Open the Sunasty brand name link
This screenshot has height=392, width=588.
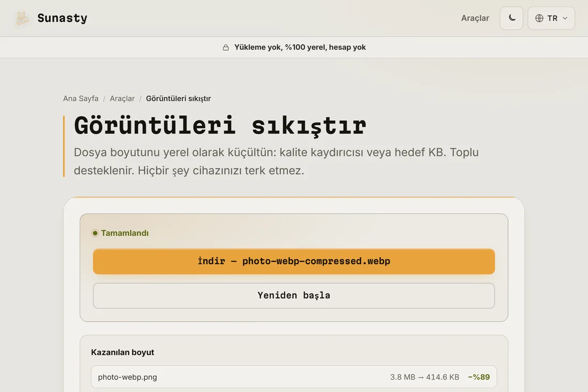point(62,18)
